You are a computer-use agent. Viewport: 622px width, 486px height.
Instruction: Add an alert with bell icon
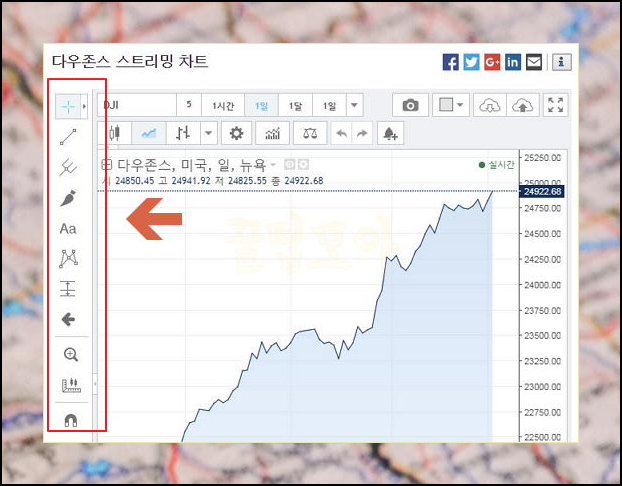390,133
